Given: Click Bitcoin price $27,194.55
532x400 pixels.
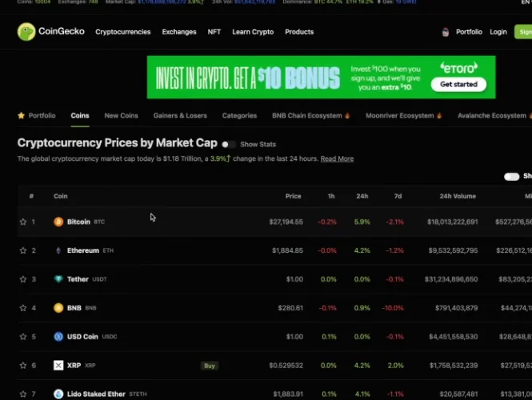Looking at the screenshot, I should pyautogui.click(x=286, y=222).
